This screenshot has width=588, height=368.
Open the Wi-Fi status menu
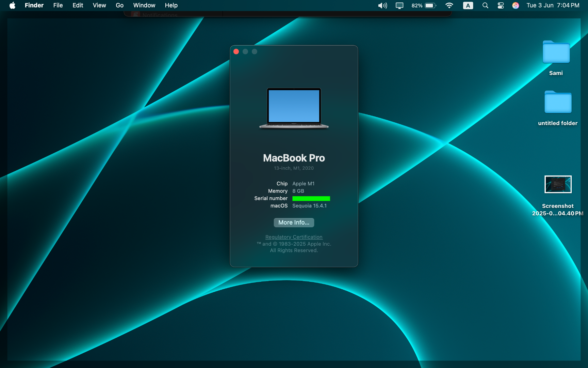(x=449, y=5)
